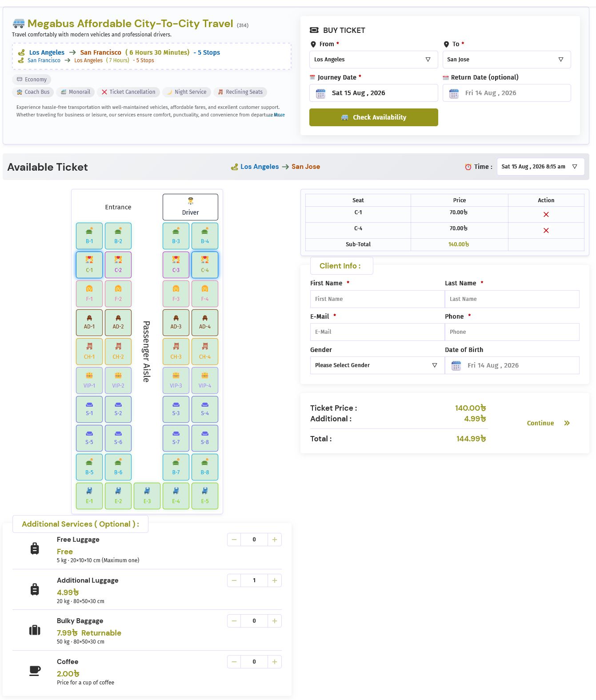This screenshot has width=596, height=700.
Task: Select VIP-3 crown seat
Action: coord(176,380)
